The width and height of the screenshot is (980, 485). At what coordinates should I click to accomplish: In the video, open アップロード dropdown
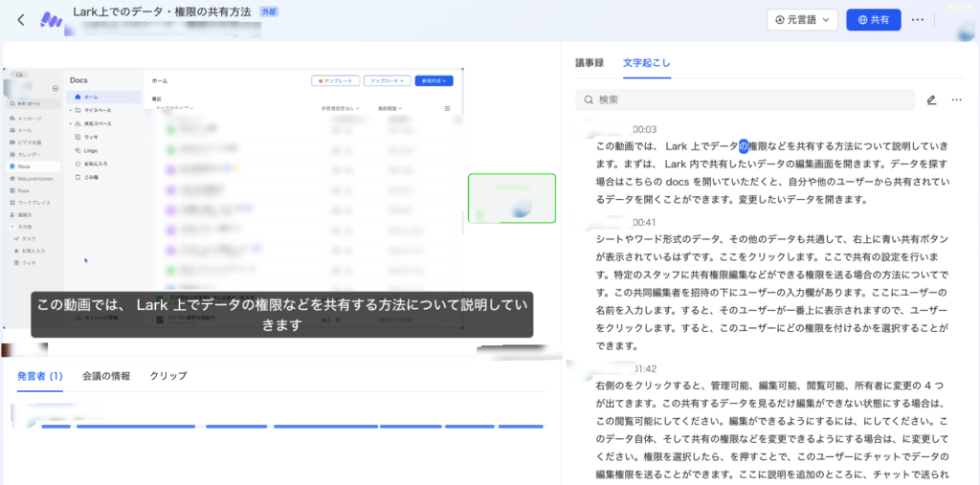point(387,80)
